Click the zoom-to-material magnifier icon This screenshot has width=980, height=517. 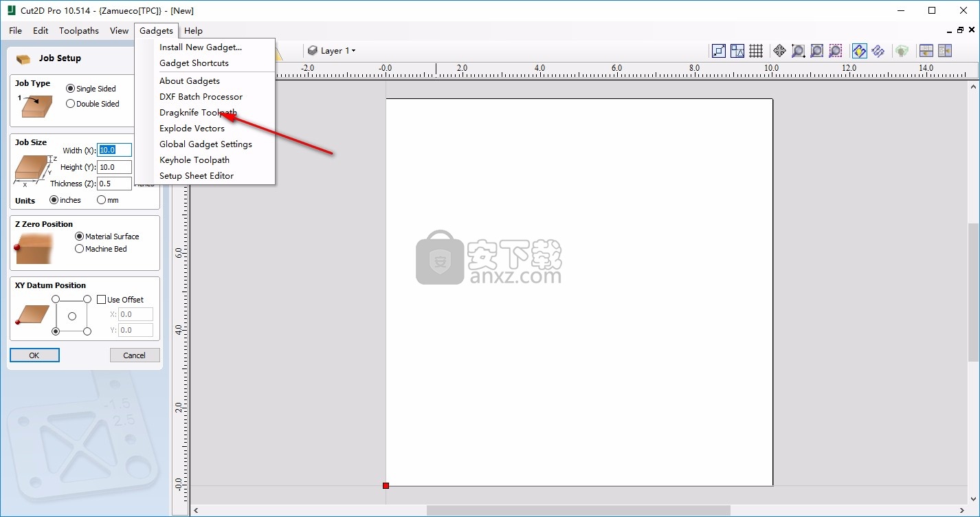tap(816, 51)
